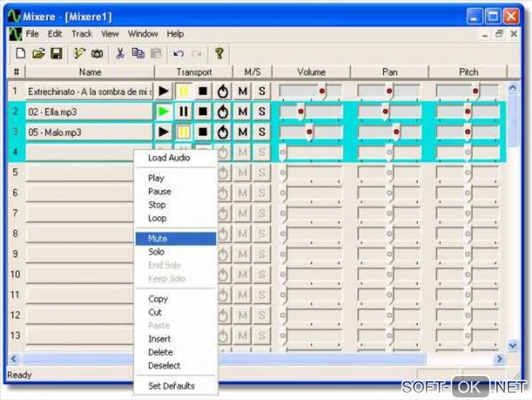Open a file using the folder toolbar icon

click(39, 54)
